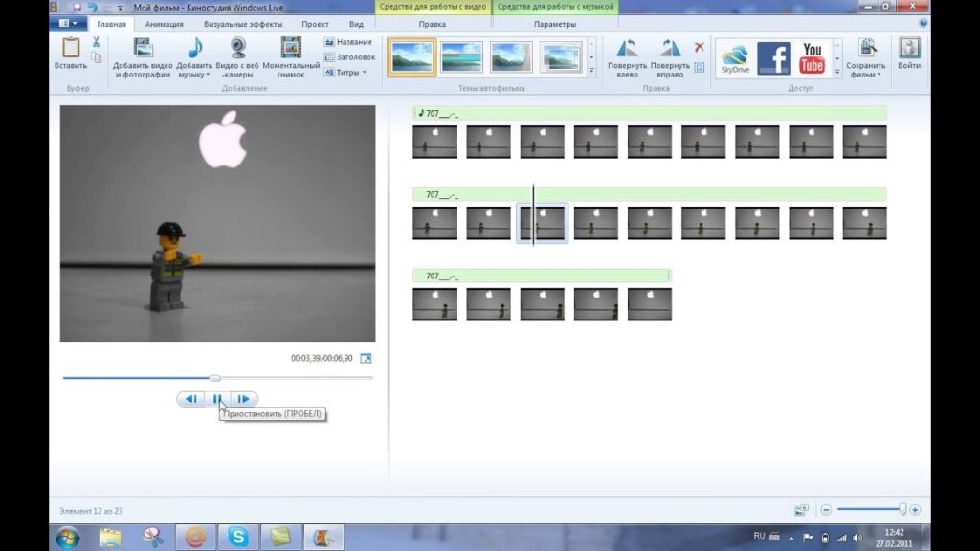980x551 pixels.
Task: Click the timeline zoom slider handle
Action: tap(902, 510)
